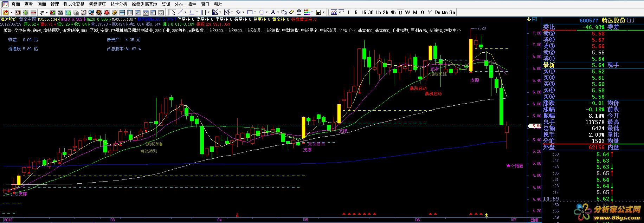Select the M monthly period button
Viewport: 644px width, 223px height.
[x=415, y=12]
